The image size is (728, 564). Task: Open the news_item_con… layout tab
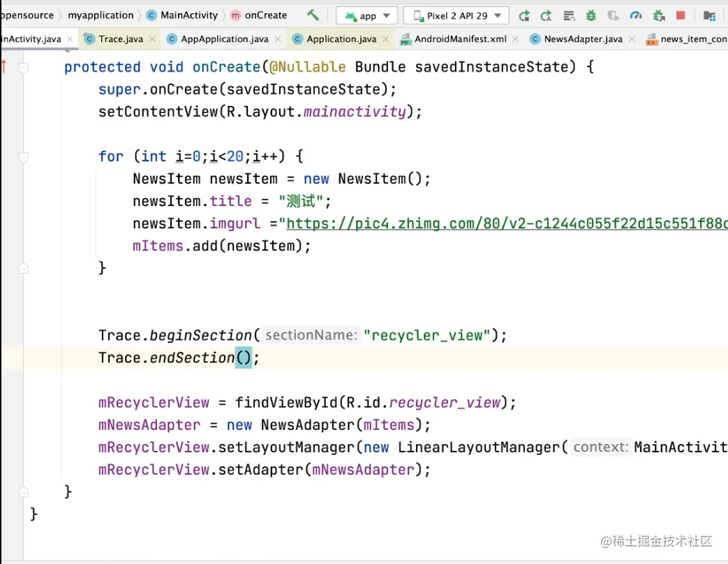687,39
